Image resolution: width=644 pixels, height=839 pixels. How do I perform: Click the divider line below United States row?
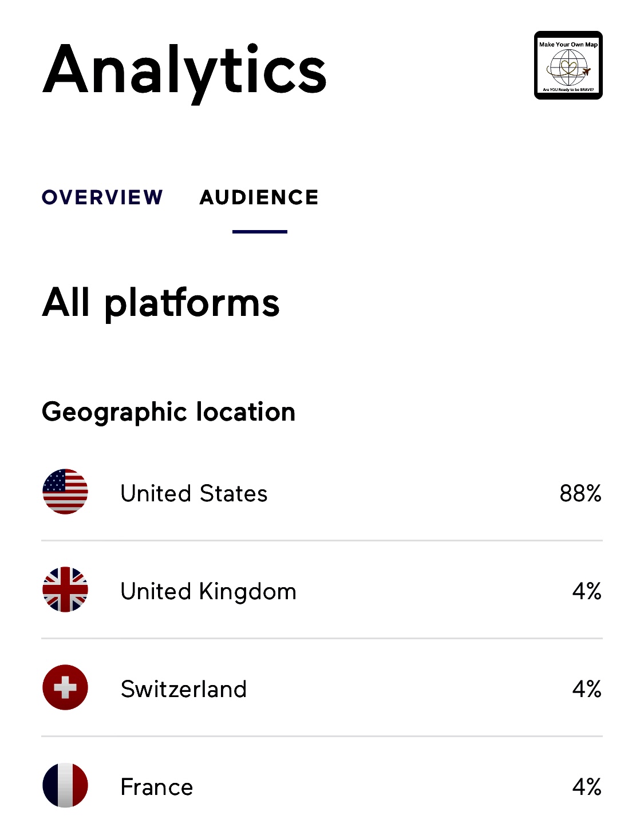322,540
